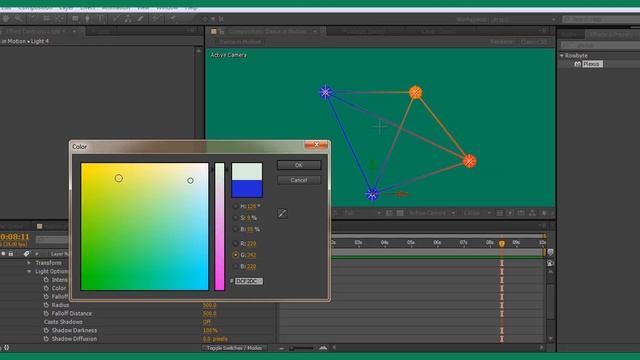The image size is (640, 360).
Task: Select the Clone Stamp tool
Action: click(x=129, y=19)
